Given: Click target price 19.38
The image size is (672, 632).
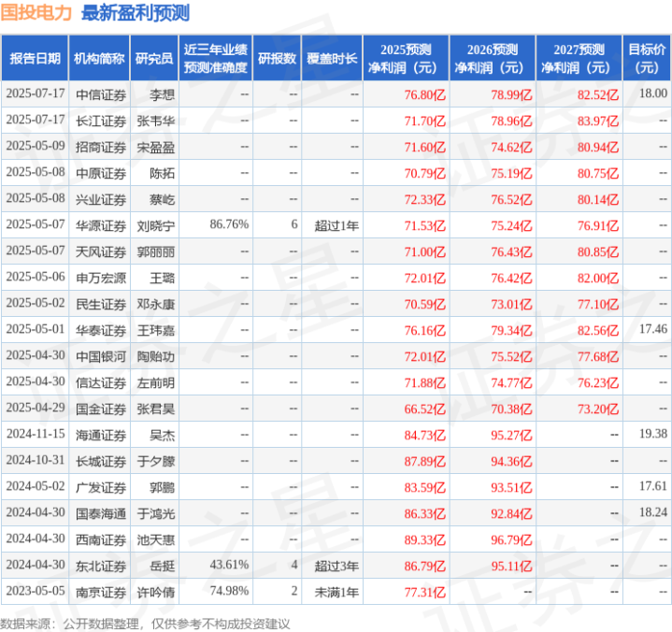Looking at the screenshot, I should point(653,434).
